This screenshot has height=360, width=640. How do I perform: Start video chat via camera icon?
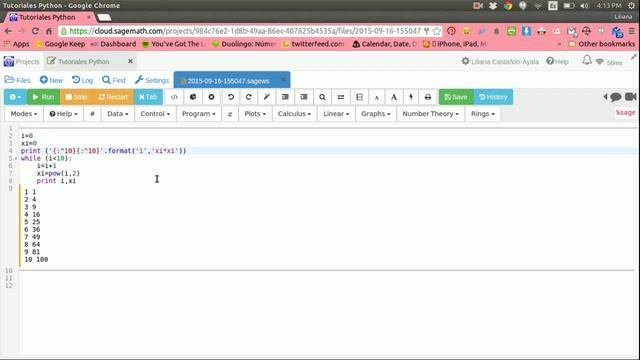pos(631,97)
